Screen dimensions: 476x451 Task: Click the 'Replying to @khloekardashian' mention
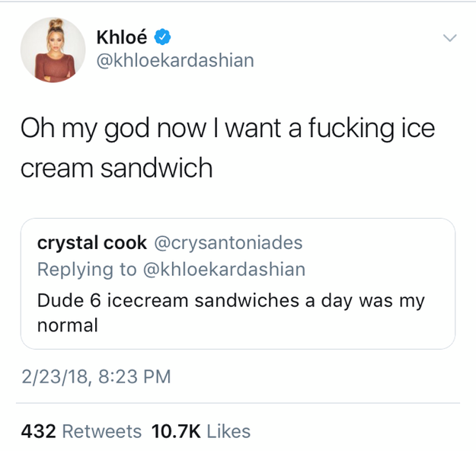pyautogui.click(x=171, y=270)
